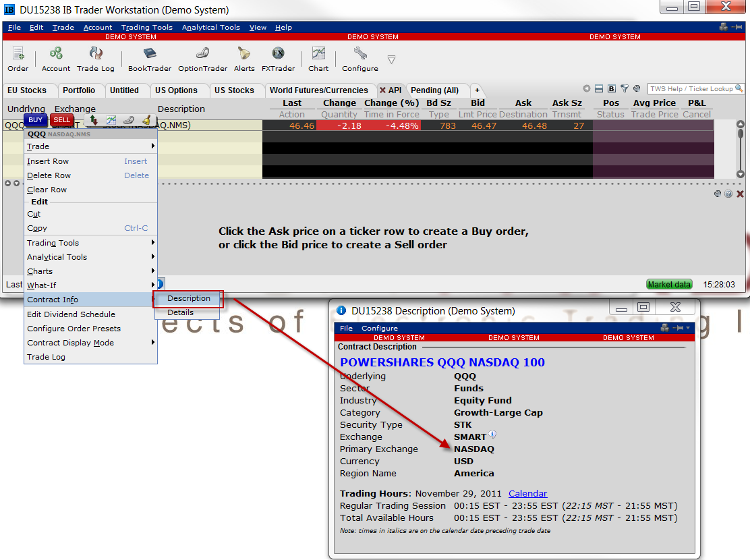Image resolution: width=750 pixels, height=560 pixels.
Task: Open the Calendar link in Description window
Action: (527, 493)
